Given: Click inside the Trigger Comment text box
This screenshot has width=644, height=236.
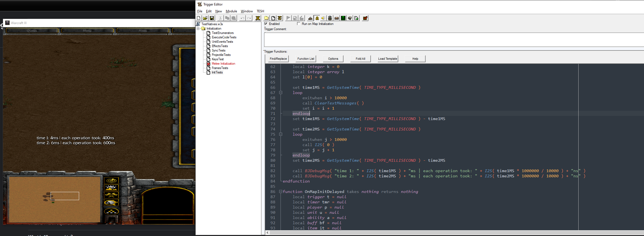Looking at the screenshot, I should (454, 40).
